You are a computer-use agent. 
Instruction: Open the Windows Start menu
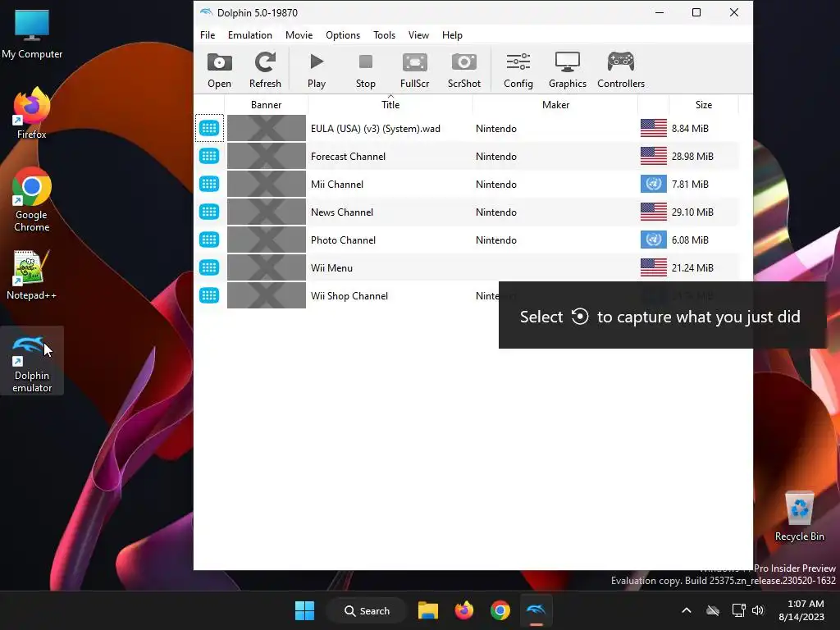click(305, 610)
